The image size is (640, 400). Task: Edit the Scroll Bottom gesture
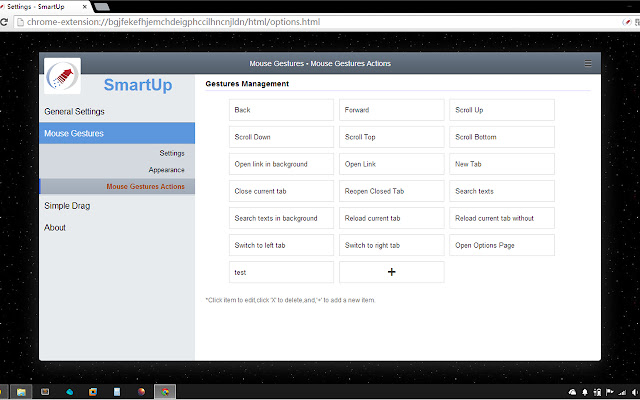pos(502,137)
